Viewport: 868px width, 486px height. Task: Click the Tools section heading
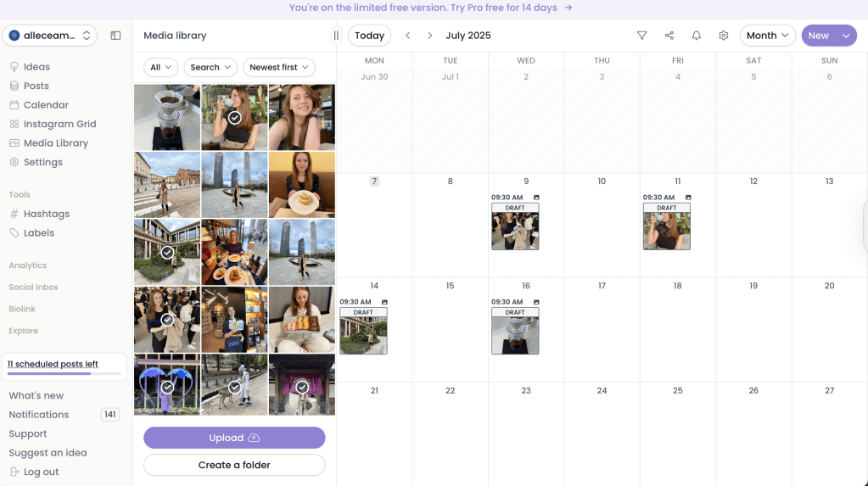20,194
